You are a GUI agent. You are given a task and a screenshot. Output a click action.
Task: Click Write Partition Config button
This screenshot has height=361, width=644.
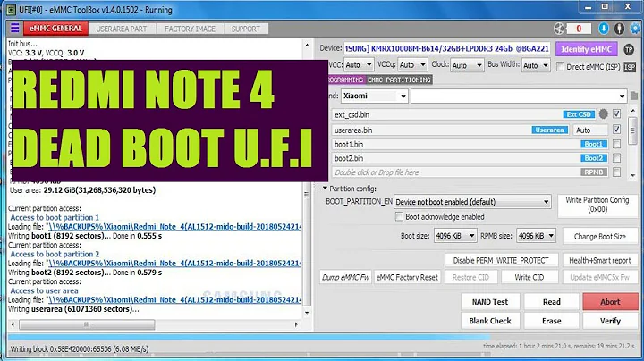[597, 205]
